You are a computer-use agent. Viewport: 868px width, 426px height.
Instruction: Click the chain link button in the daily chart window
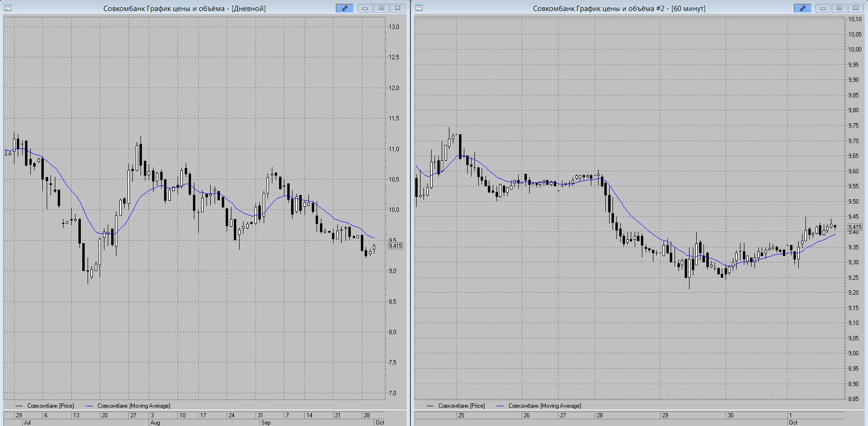click(x=345, y=8)
